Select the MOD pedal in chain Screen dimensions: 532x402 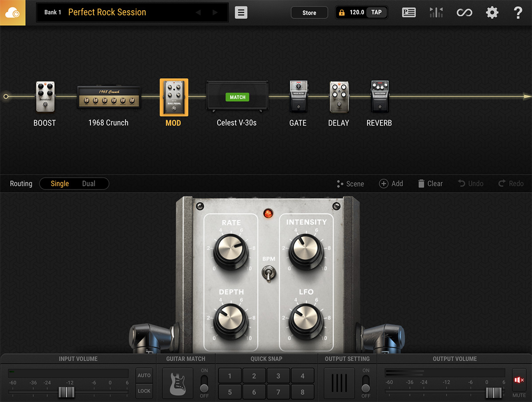pos(174,97)
